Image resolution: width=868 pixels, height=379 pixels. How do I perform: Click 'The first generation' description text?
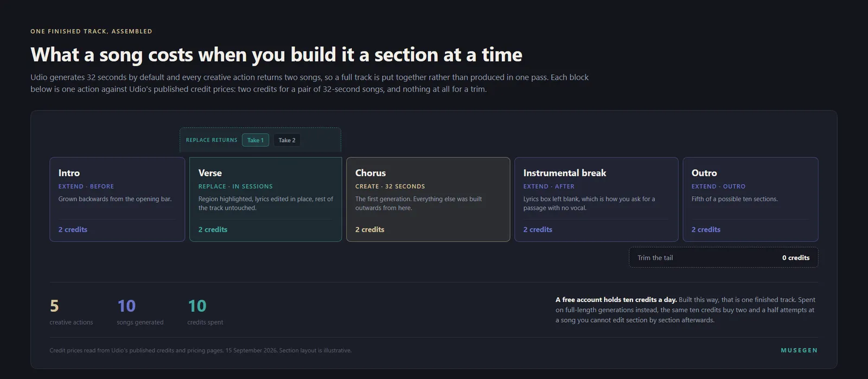pos(419,203)
